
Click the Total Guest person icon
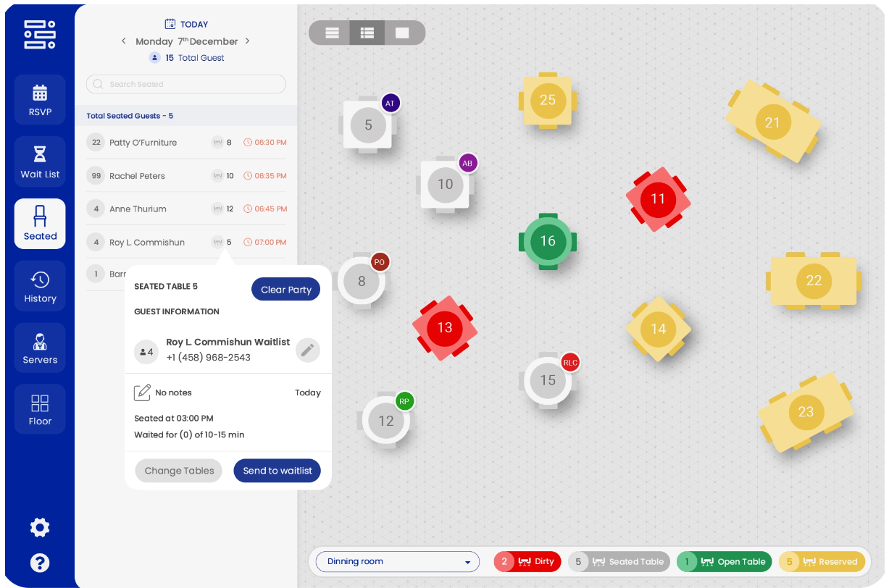tap(154, 58)
